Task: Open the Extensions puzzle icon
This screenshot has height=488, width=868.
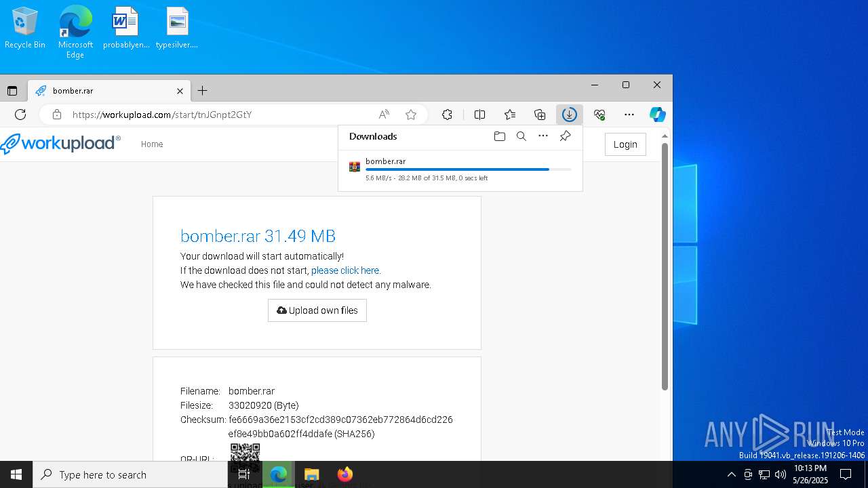Action: click(447, 115)
